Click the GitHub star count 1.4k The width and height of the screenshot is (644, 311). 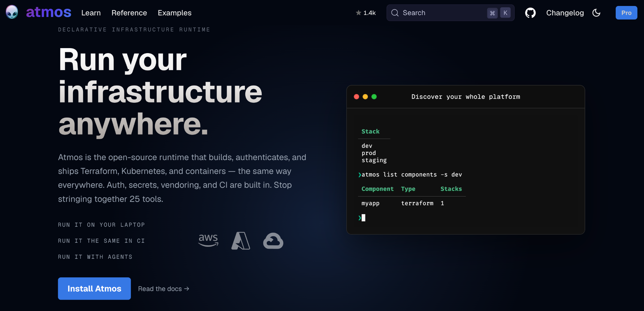pyautogui.click(x=366, y=13)
